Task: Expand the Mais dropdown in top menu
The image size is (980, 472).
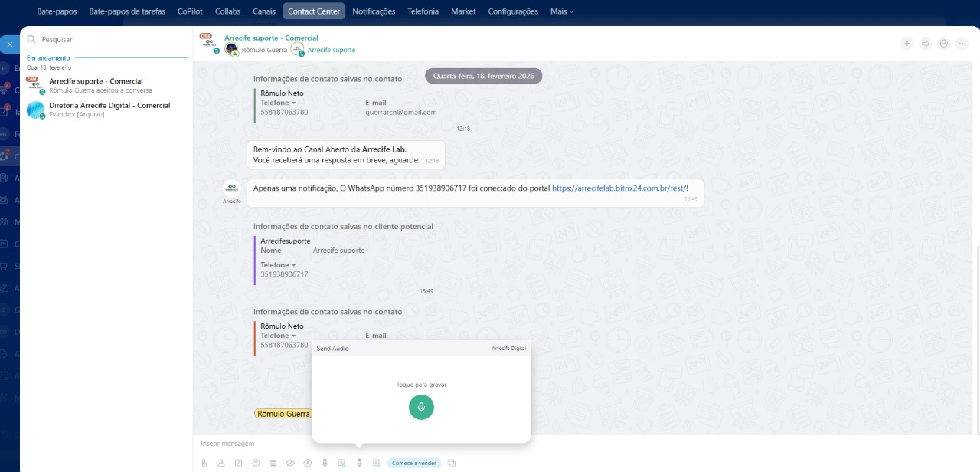Action: [561, 11]
